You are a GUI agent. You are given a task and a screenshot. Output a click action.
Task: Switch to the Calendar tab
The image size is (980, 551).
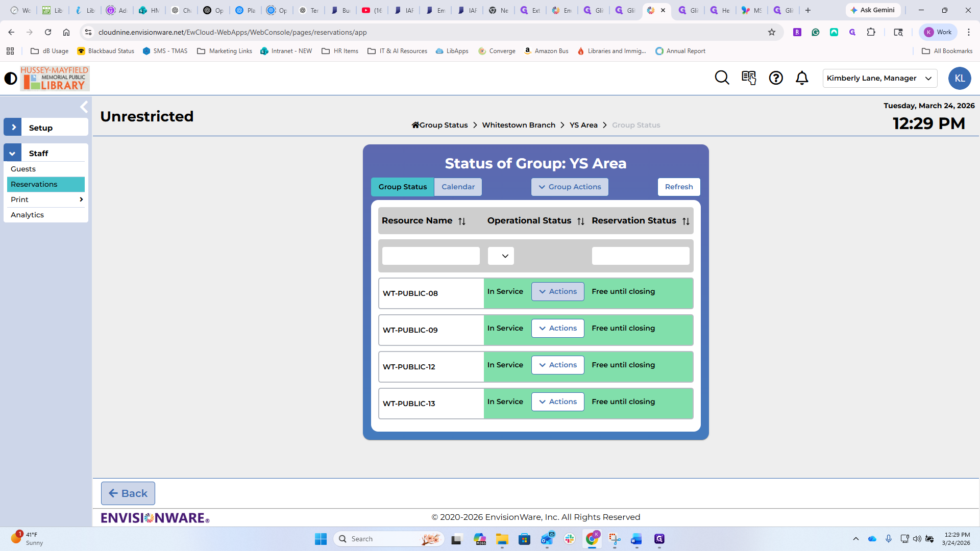click(458, 187)
